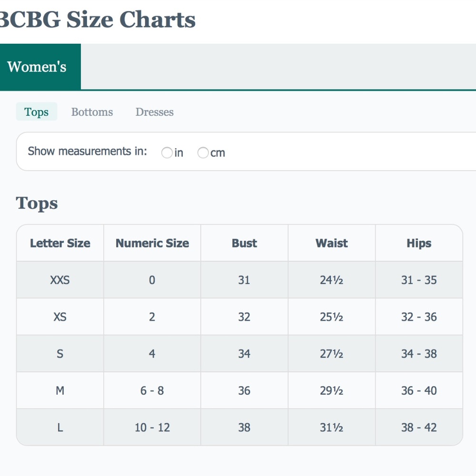Click the 'Tops' section heading
Viewport: 476px width, 476px height.
click(37, 203)
